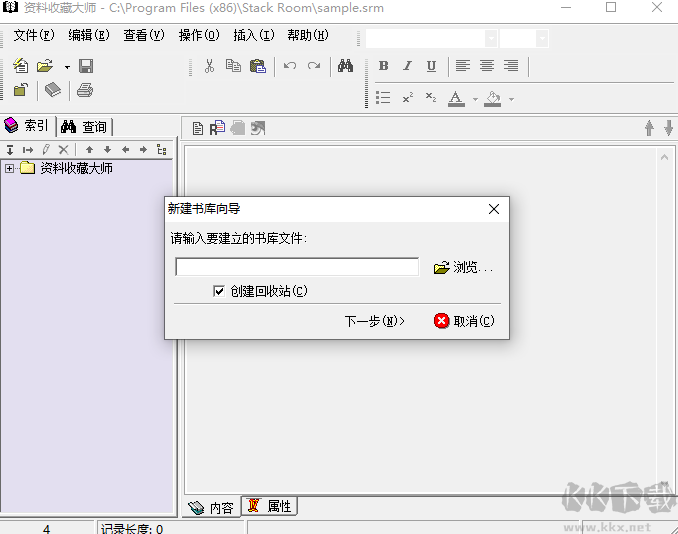Screen dimensions: 678x534
Task: Click the 浏览... browse button
Action: (x=463, y=268)
